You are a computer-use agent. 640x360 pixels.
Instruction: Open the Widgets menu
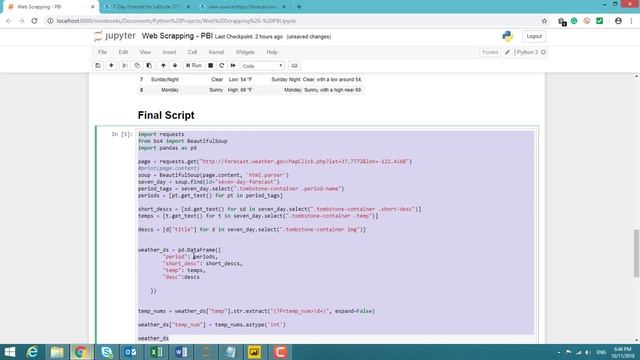click(245, 52)
